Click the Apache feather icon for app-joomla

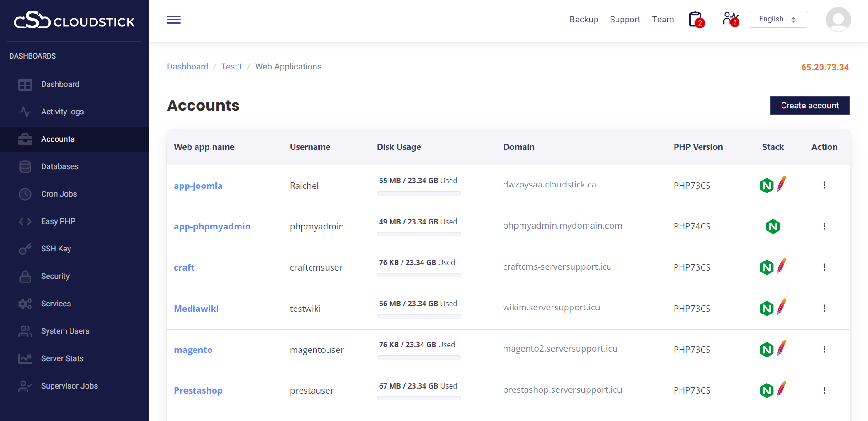782,184
